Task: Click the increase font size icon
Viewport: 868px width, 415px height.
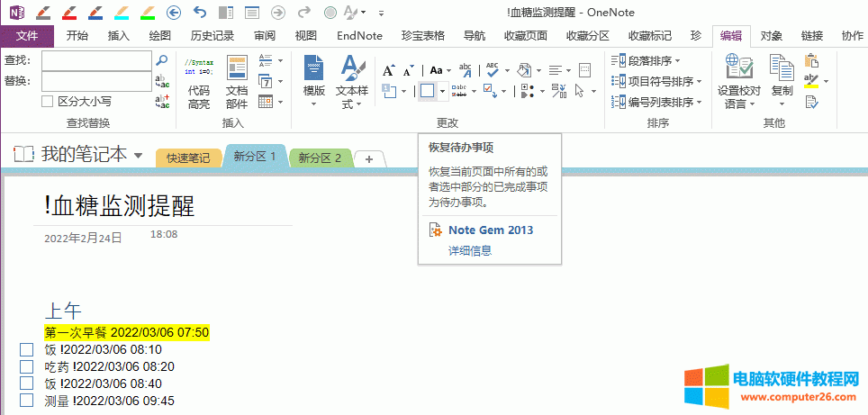Action: coord(389,70)
